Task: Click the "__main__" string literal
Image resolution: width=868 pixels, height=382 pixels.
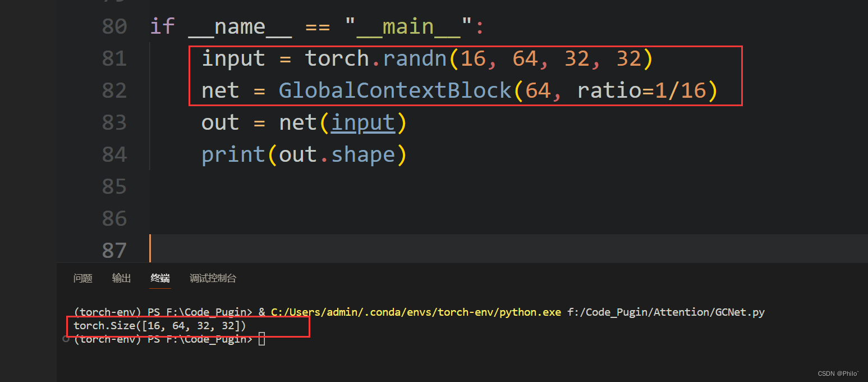Action: point(408,26)
